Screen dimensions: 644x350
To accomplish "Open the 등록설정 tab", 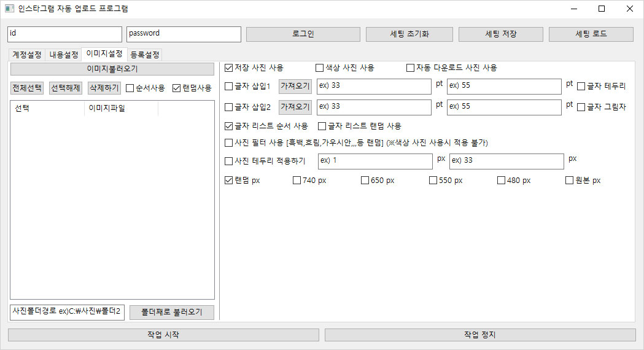I will click(144, 55).
